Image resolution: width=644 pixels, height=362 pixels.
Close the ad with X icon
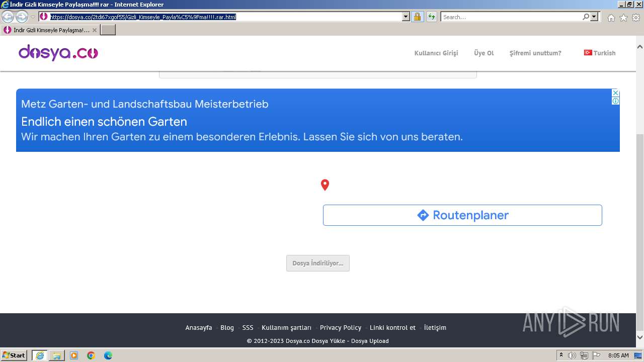coord(615,93)
